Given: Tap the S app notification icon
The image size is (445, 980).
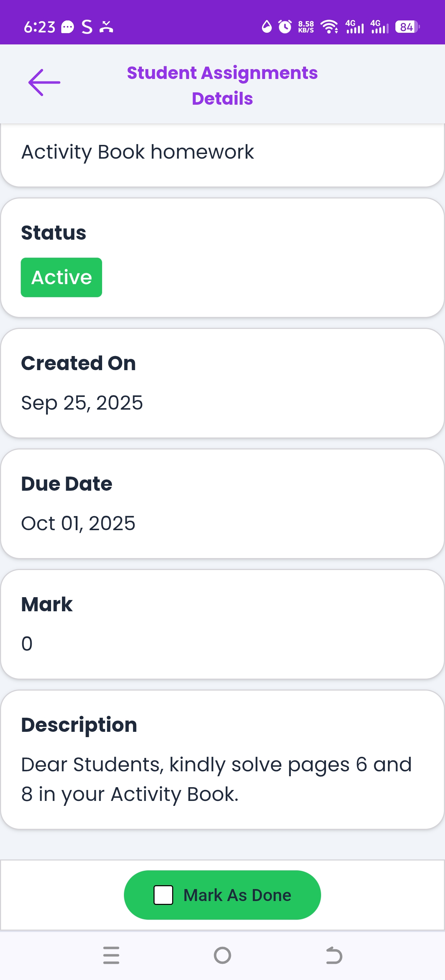Looking at the screenshot, I should [87, 27].
